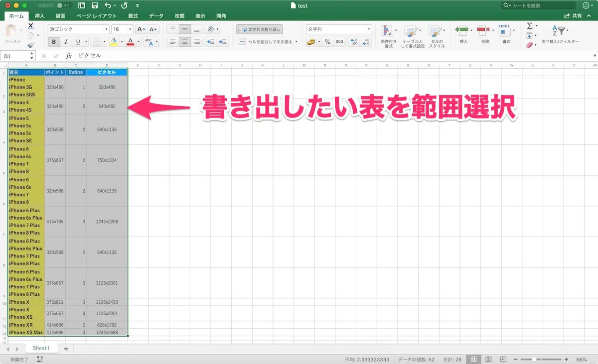Click the Copy icon in clipboard group
The height and width of the screenshot is (364, 598).
[x=31, y=35]
